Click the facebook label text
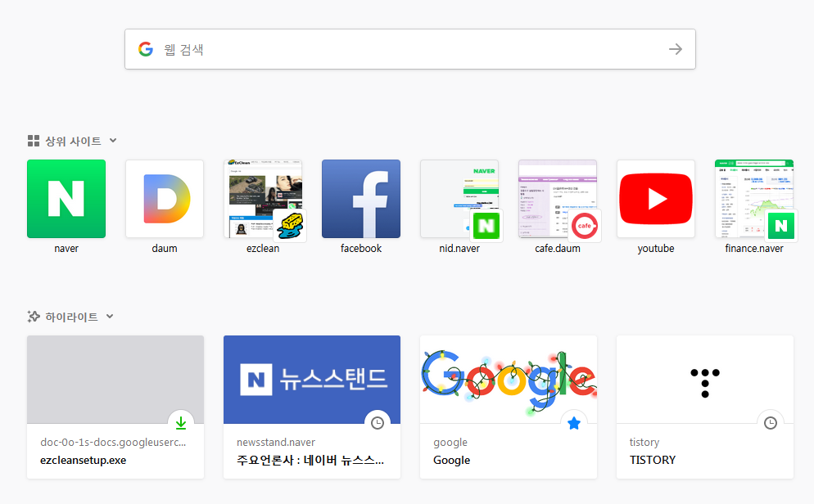814x504 pixels. click(361, 249)
